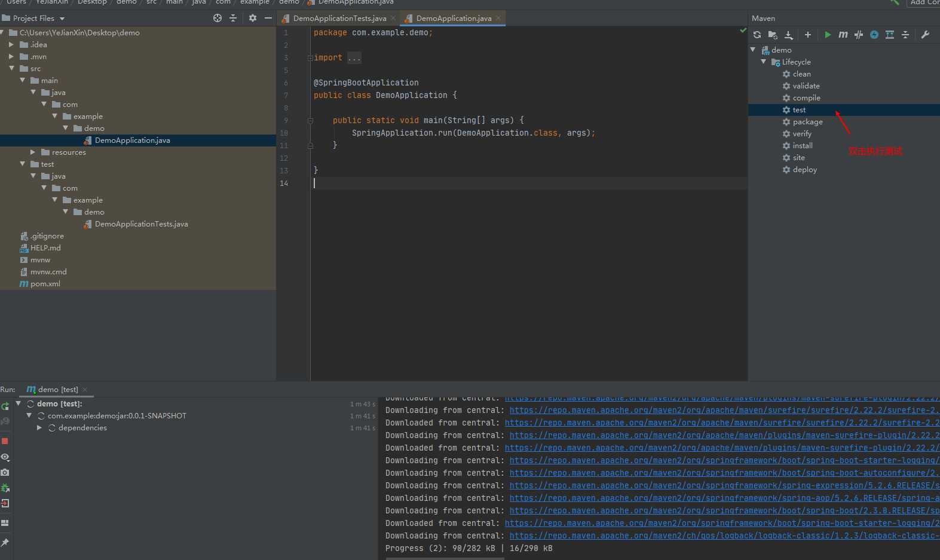940x560 pixels.
Task: Unfold the import block in editor
Action: [x=310, y=58]
